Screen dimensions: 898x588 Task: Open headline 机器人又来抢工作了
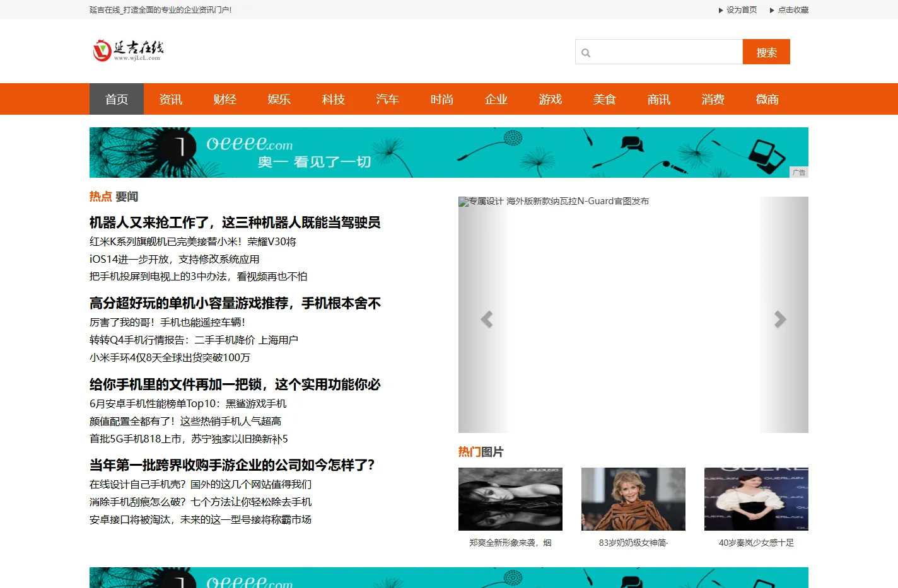[235, 222]
